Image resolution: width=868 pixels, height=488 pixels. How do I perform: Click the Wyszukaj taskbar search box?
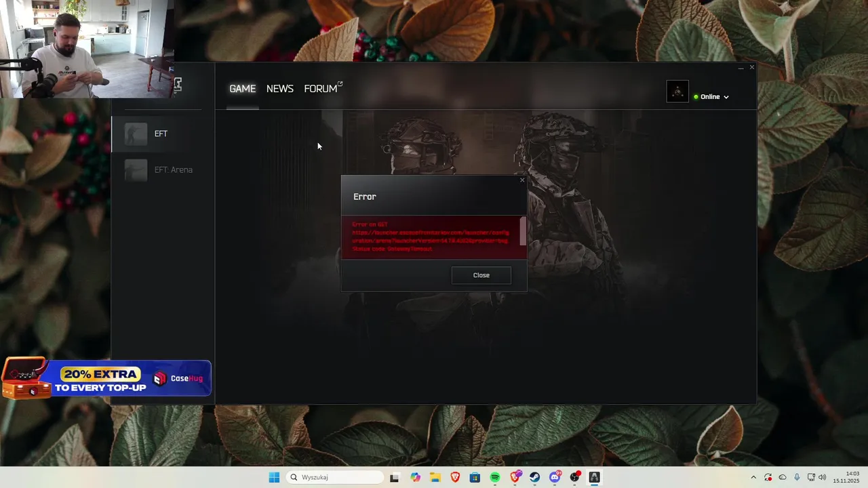pos(335,477)
